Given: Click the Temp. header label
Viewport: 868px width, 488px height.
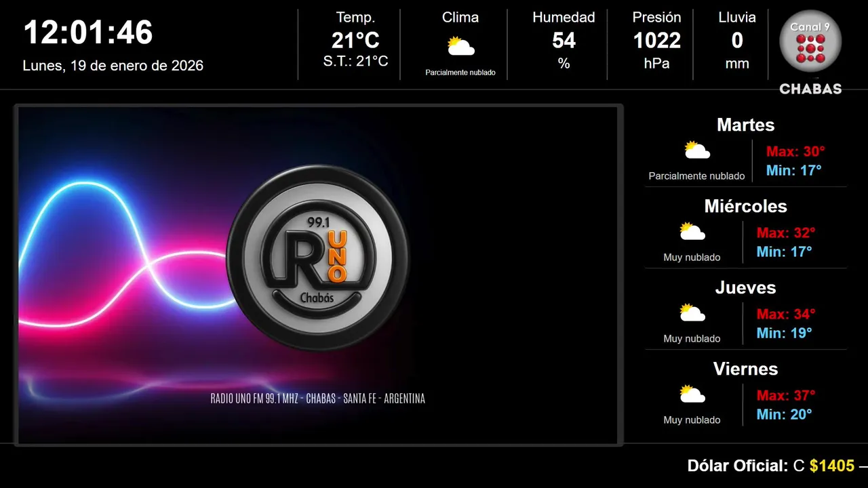Looking at the screenshot, I should [x=355, y=18].
